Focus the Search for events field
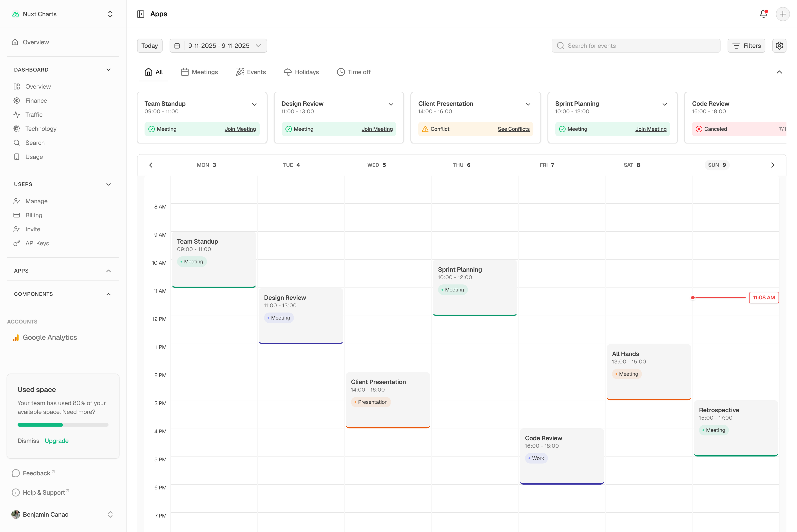The image size is (797, 532). (636, 46)
